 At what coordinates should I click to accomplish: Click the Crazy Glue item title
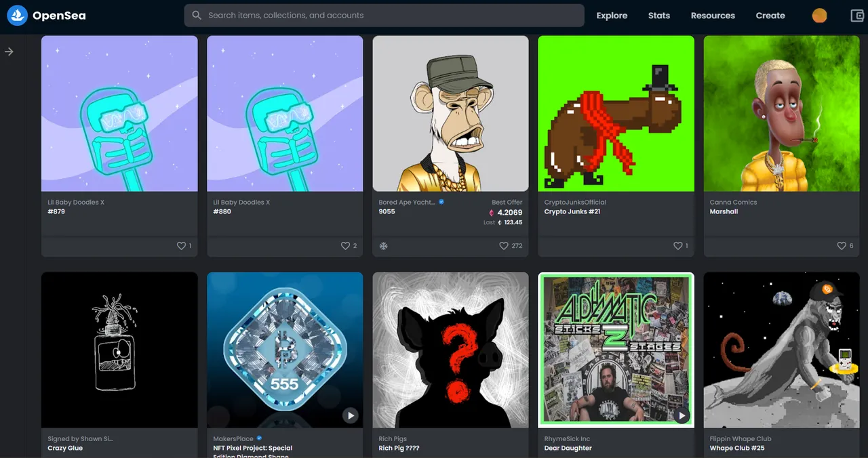click(65, 448)
